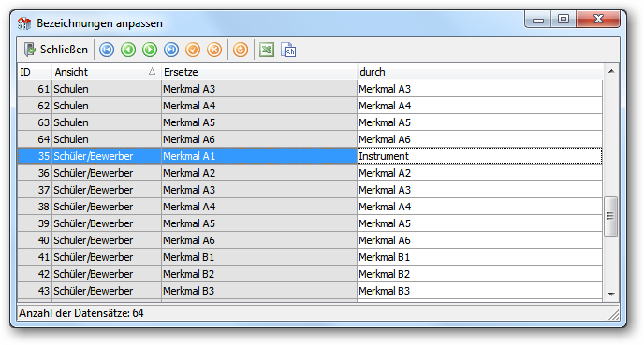
Task: Cancel edit with orange X icon
Action: point(214,50)
